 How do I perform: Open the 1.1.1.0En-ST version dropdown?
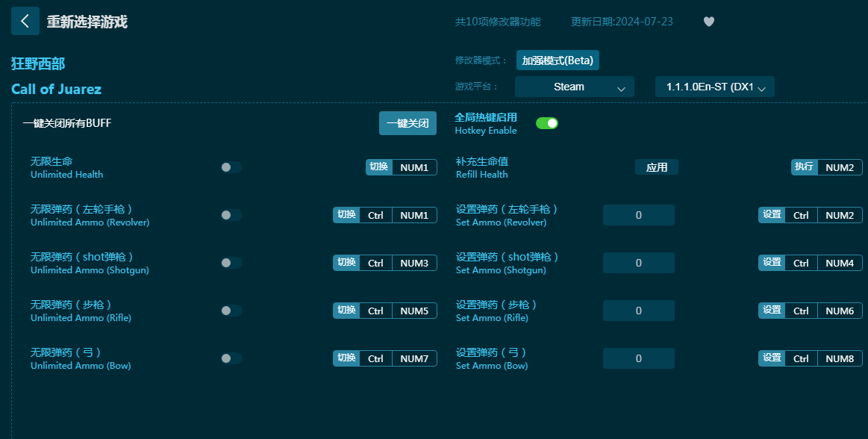715,87
